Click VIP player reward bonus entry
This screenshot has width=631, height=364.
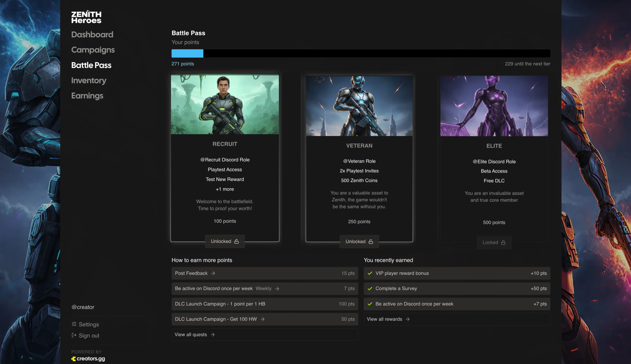click(x=457, y=273)
